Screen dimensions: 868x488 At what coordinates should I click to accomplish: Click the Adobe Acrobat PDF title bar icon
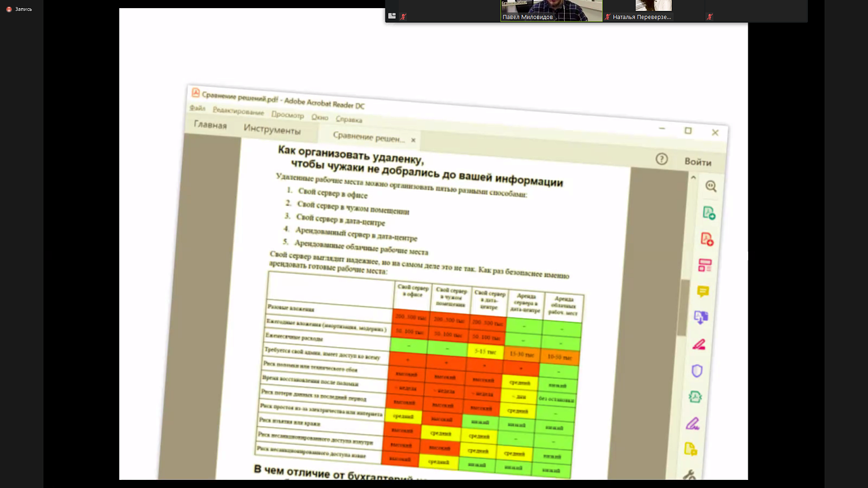[196, 93]
